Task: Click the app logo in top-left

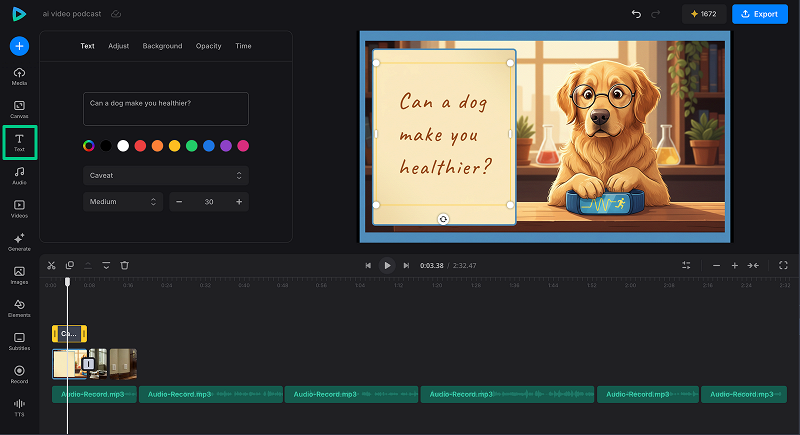Action: 19,14
